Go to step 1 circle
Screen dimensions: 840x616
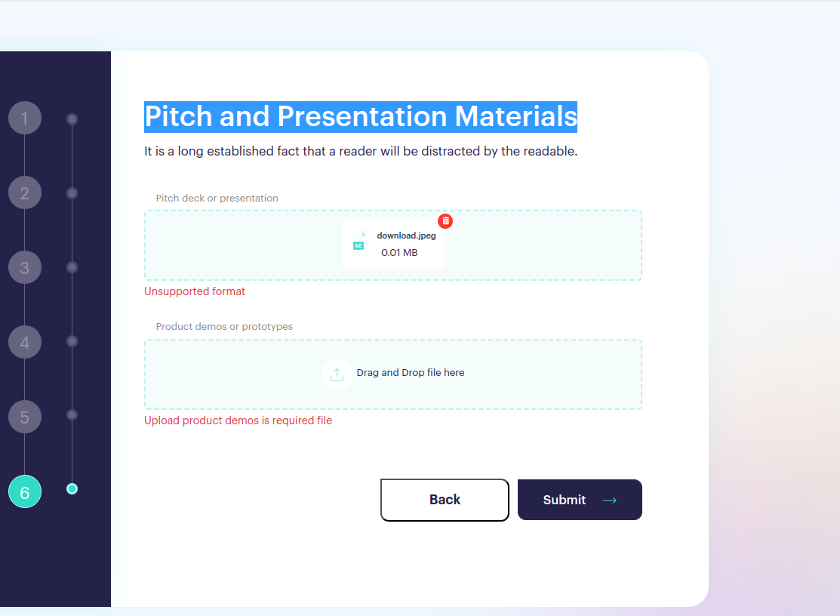(25, 118)
